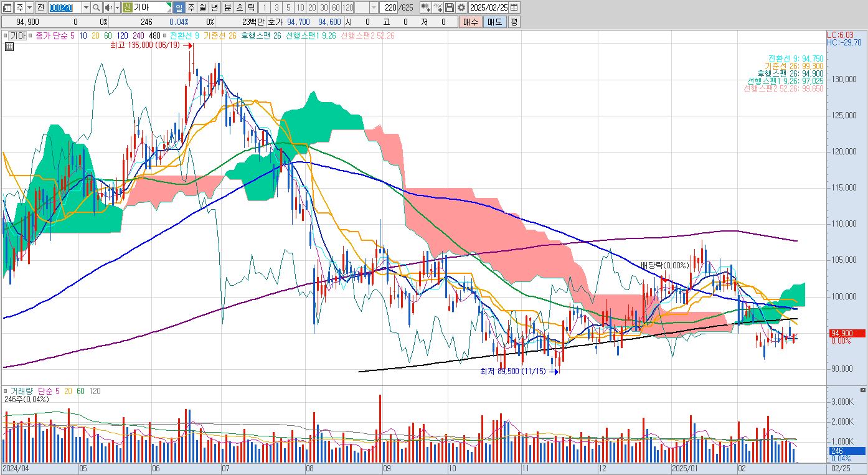Switch to 분 minute period
The image size is (868, 475).
(x=227, y=7)
